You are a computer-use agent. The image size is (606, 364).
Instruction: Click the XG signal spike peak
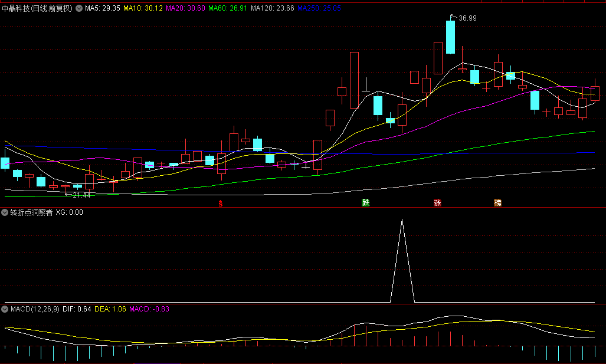(402, 220)
